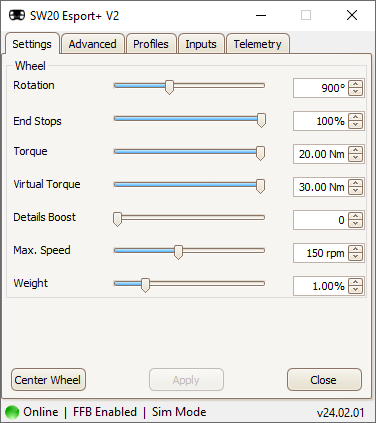Decrease Weight with the down arrow
376x423 pixels.
tap(356, 290)
